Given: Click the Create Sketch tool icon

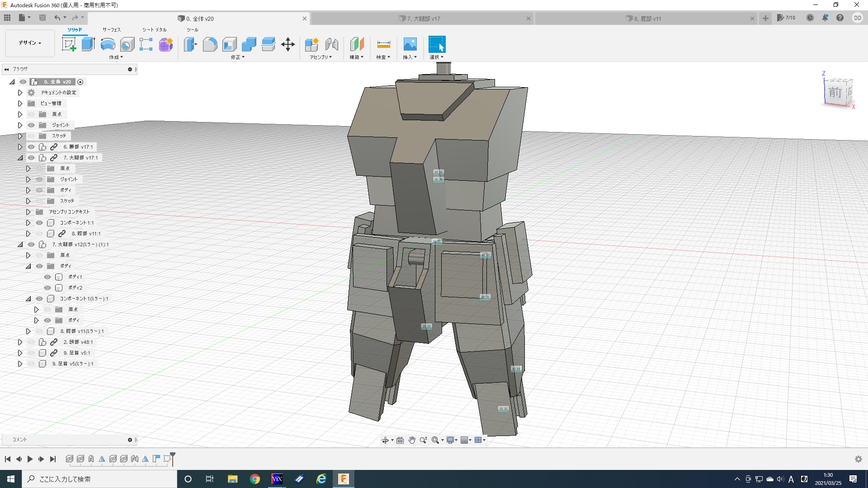Looking at the screenshot, I should [x=69, y=44].
